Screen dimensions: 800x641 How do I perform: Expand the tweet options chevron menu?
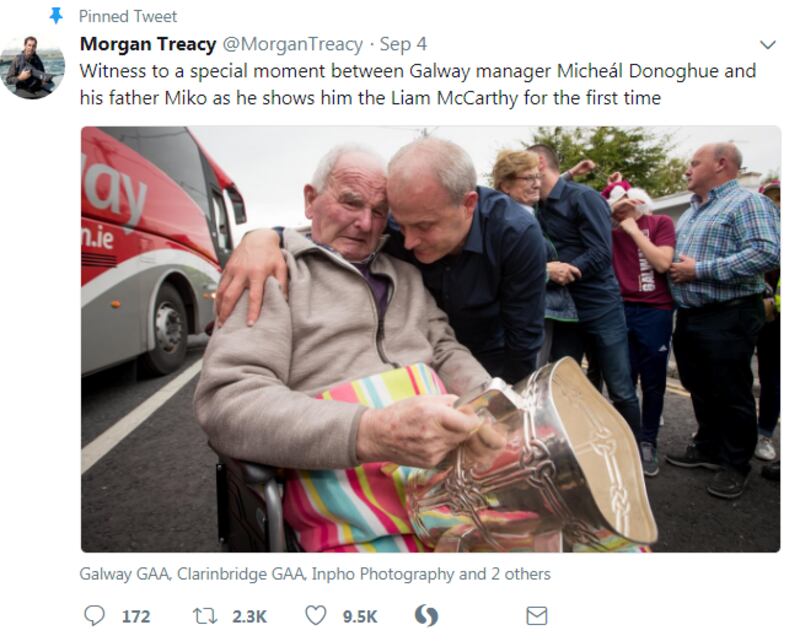(x=768, y=45)
